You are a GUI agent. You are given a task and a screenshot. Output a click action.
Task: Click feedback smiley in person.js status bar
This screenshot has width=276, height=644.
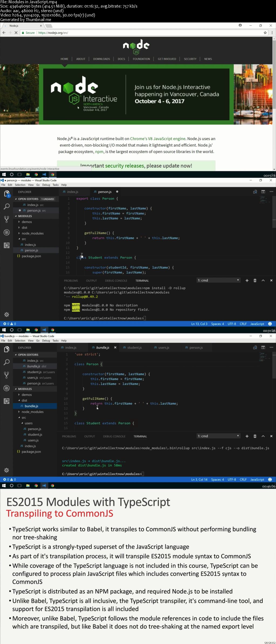click(x=270, y=324)
